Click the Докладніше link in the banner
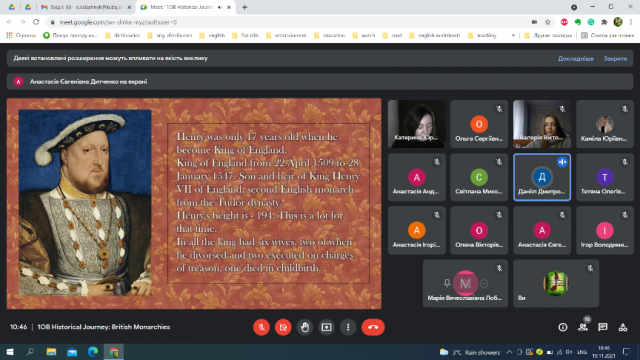Viewport: 640px width, 360px height. [576, 58]
